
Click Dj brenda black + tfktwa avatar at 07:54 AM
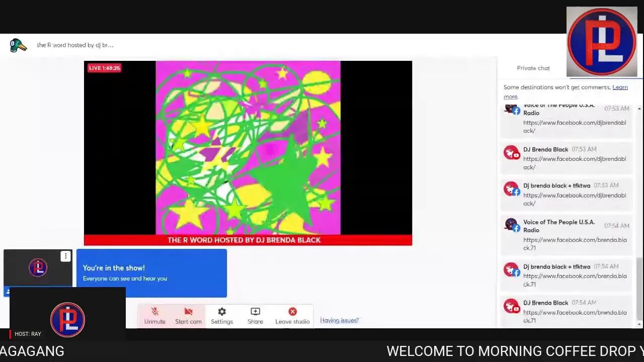point(511,270)
